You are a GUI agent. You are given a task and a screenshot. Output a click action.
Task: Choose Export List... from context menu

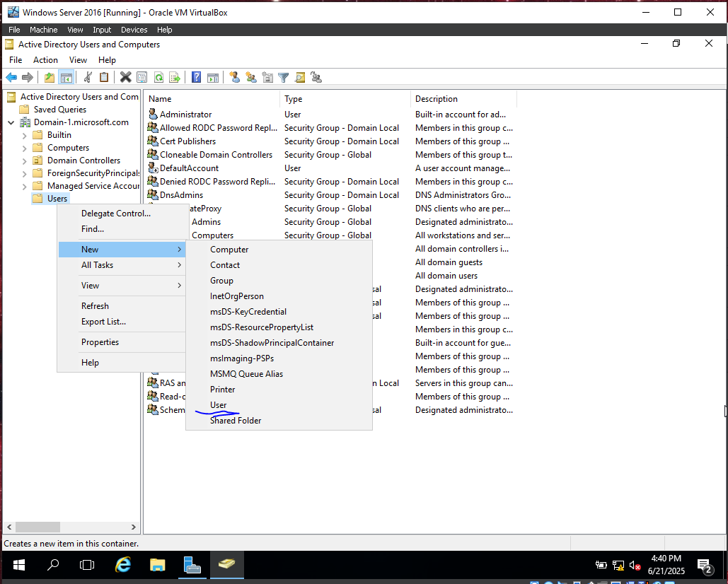click(122, 322)
